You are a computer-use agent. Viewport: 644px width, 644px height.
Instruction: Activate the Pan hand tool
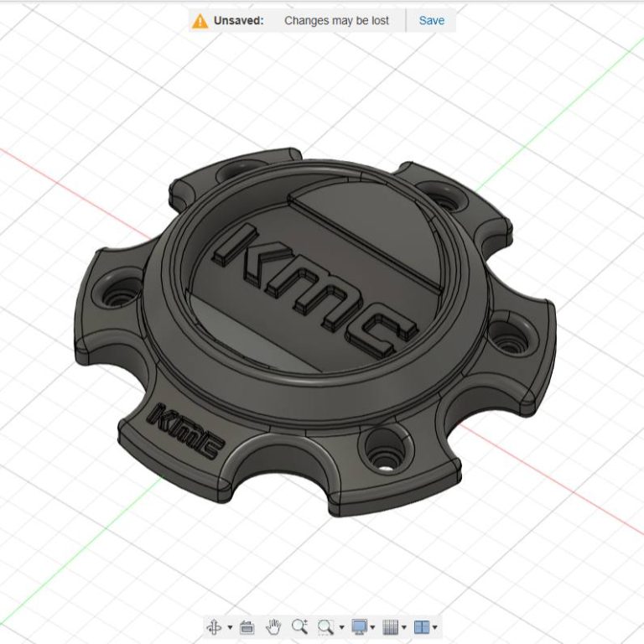click(273, 626)
